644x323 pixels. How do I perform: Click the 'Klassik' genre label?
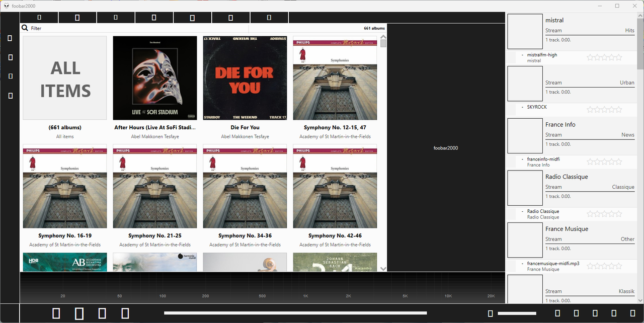click(x=626, y=291)
